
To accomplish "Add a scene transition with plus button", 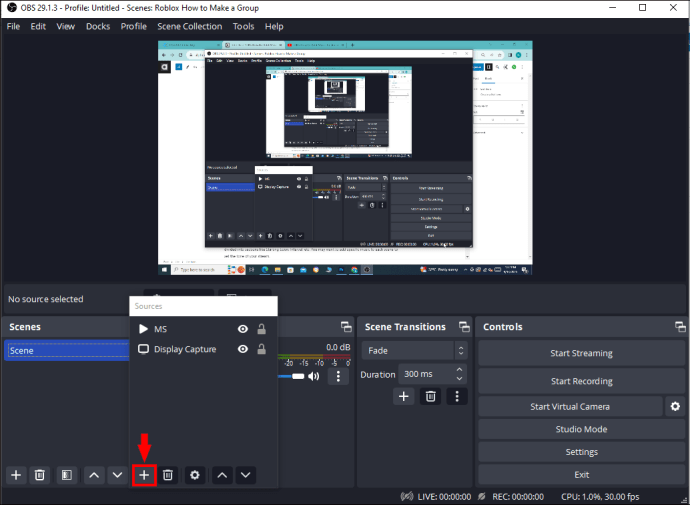I will click(x=404, y=396).
